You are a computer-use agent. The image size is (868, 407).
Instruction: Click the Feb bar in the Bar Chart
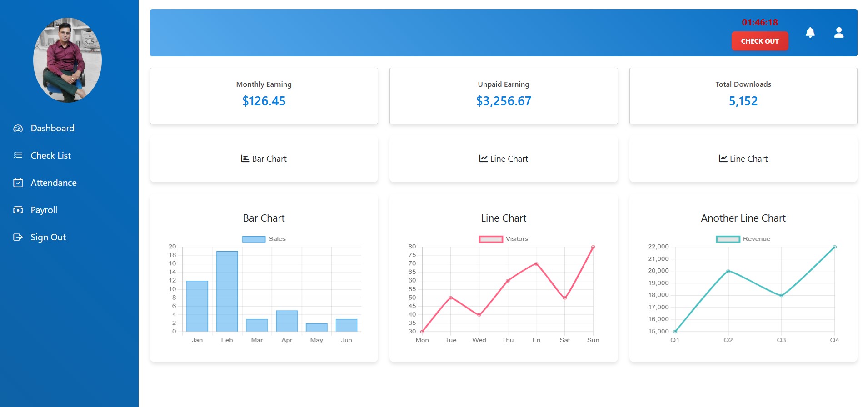coord(227,291)
